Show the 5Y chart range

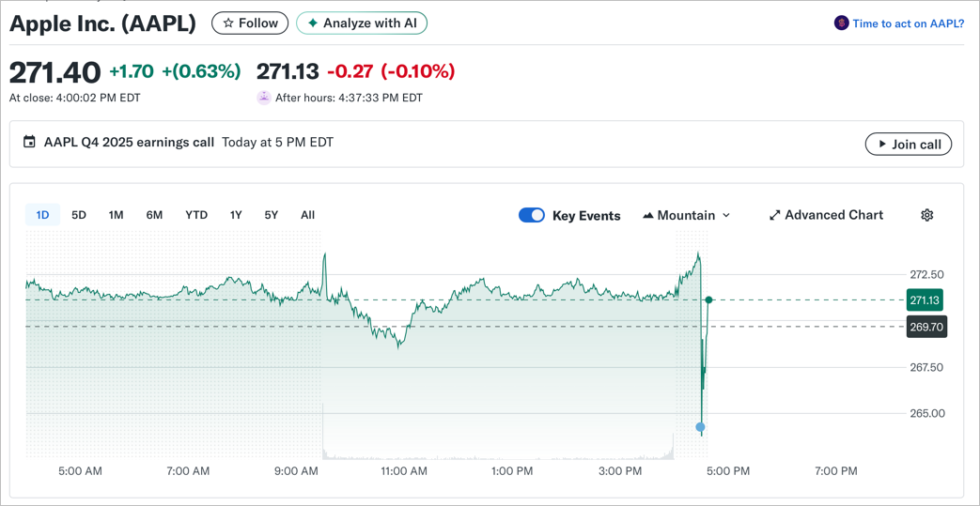271,215
